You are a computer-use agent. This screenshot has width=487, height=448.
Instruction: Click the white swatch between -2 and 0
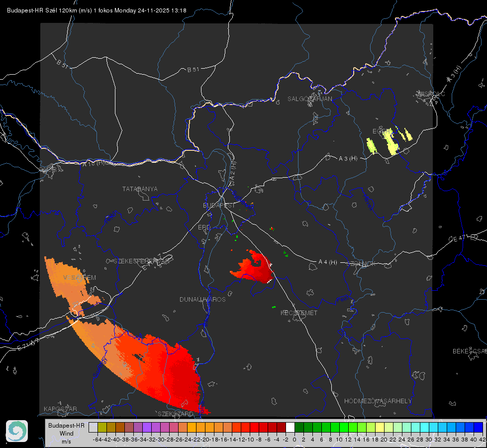pos(290,428)
